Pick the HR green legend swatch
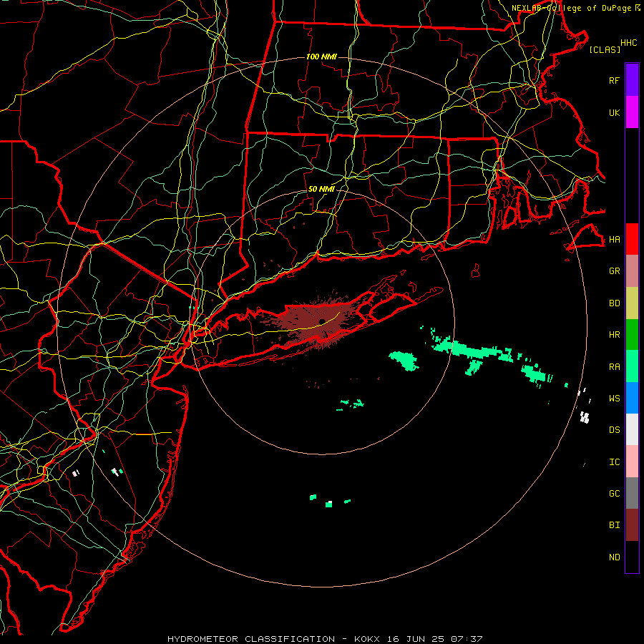 pyautogui.click(x=632, y=335)
